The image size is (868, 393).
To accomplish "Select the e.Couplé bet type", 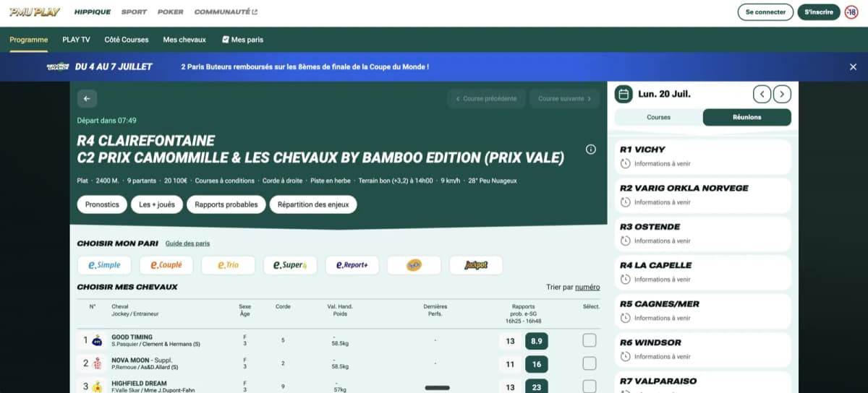I will point(166,265).
